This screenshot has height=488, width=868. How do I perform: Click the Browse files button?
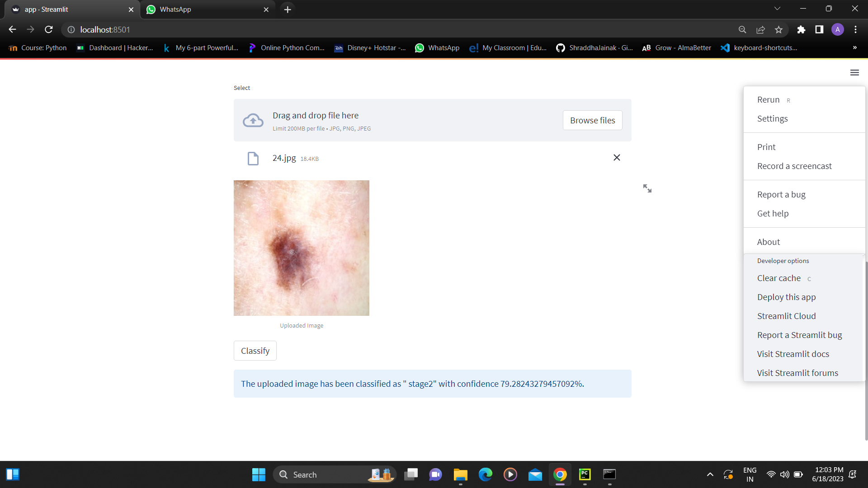(592, 120)
